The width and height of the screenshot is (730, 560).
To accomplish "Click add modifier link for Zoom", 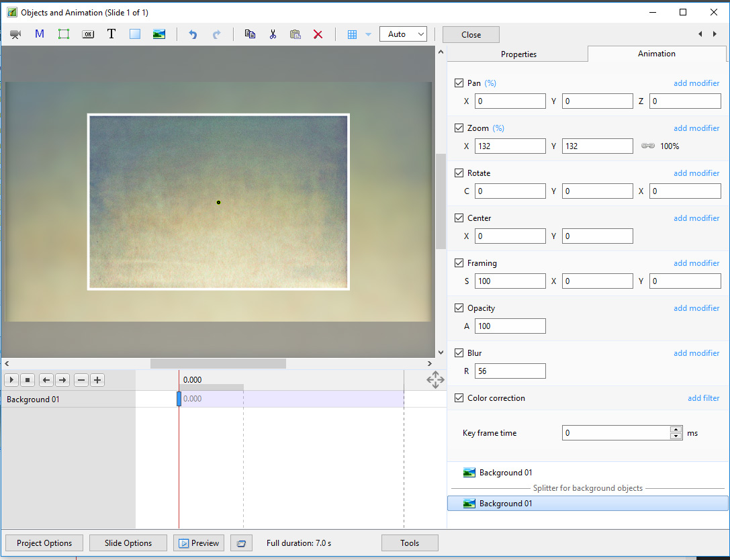I will click(x=696, y=128).
